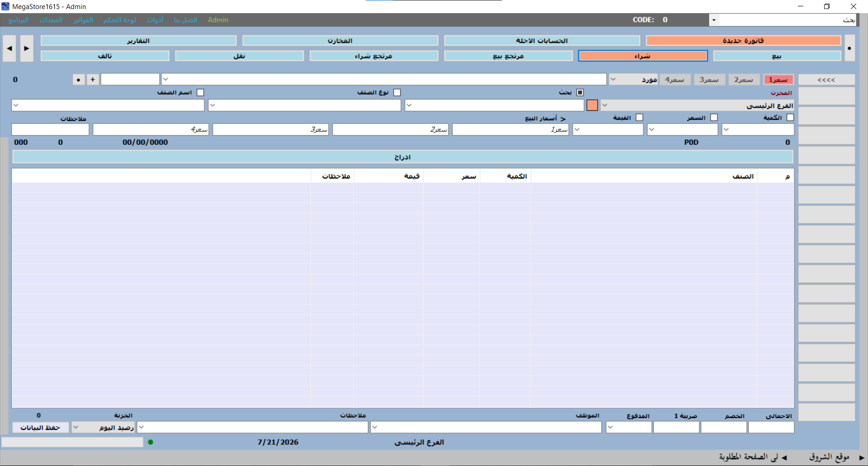The width and height of the screenshot is (868, 466).
Task: Open the البرنامج menu
Action: 19,20
